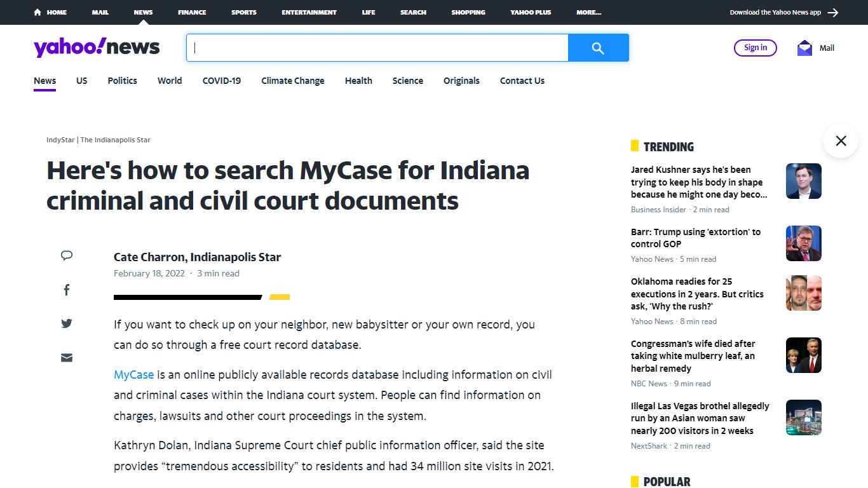Open the Mail envelope icon

click(x=804, y=48)
